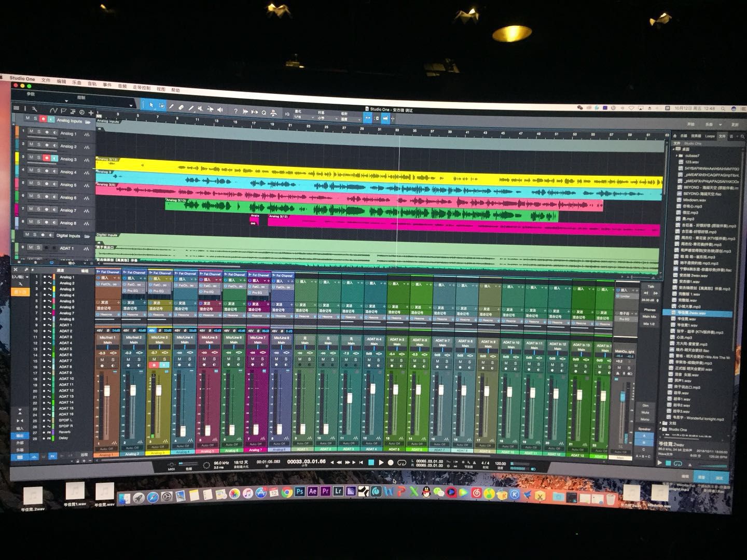
Task: Click the question mark help icon
Action: 236,111
